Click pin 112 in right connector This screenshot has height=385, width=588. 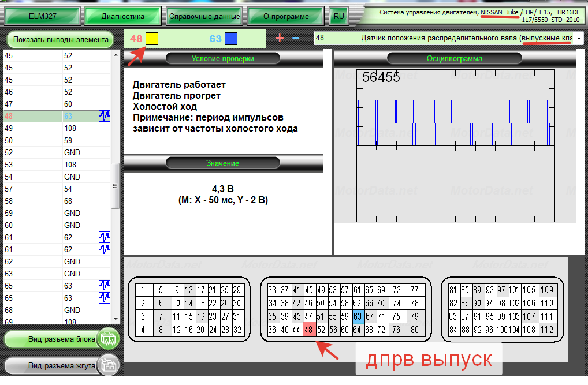click(x=547, y=330)
